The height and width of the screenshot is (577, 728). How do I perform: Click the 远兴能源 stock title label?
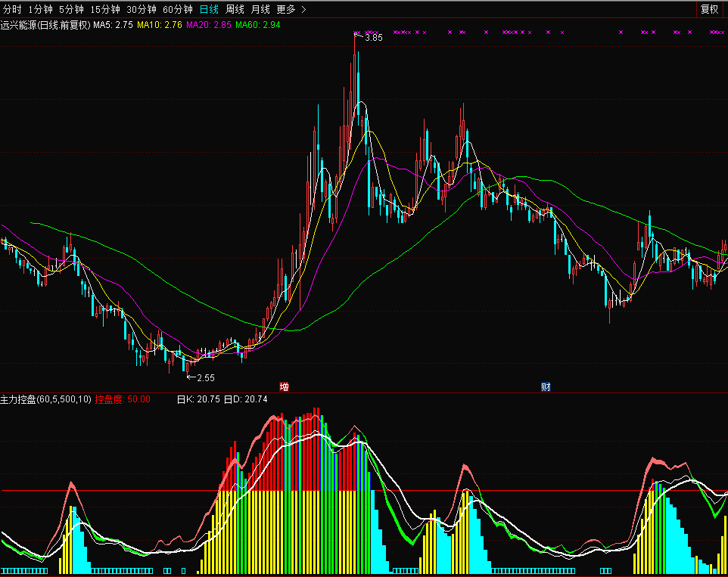45,25
